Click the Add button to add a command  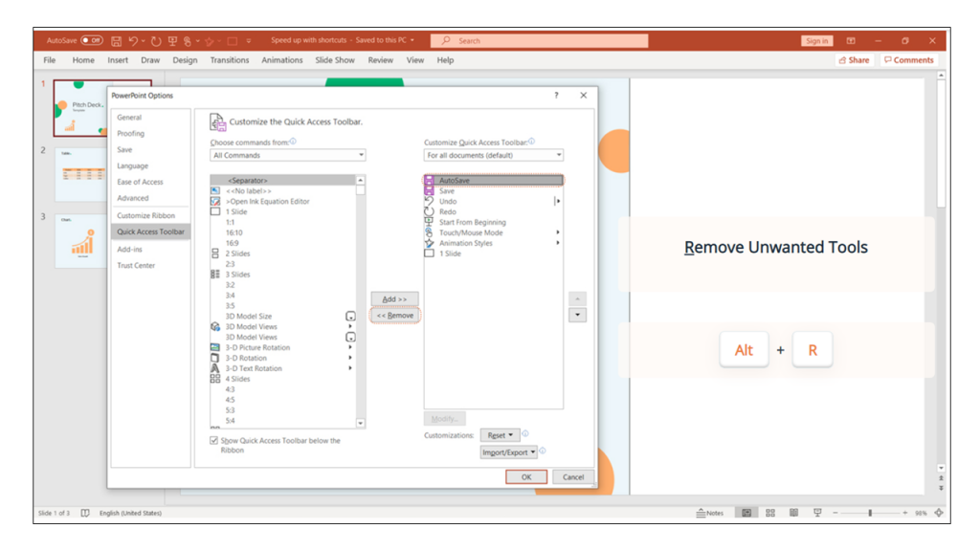pos(394,298)
